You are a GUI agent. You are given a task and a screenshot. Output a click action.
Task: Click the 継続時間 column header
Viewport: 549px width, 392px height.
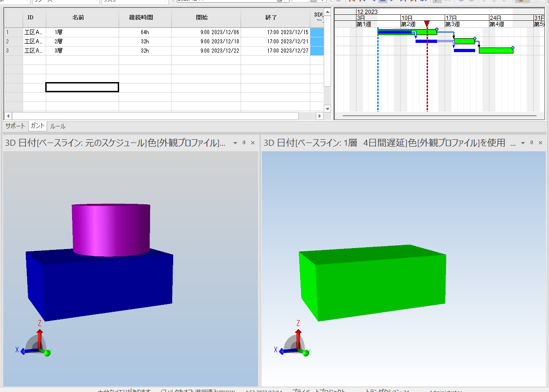(x=145, y=18)
